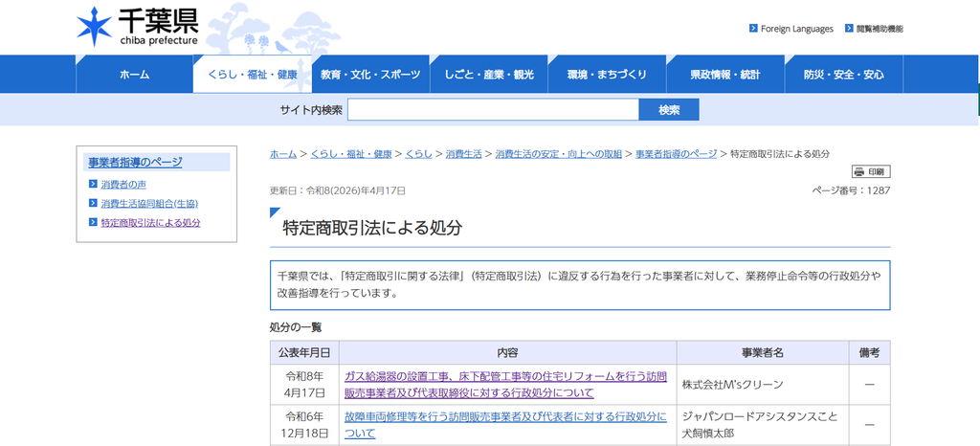Select the 処分の一覧 heading

[296, 327]
